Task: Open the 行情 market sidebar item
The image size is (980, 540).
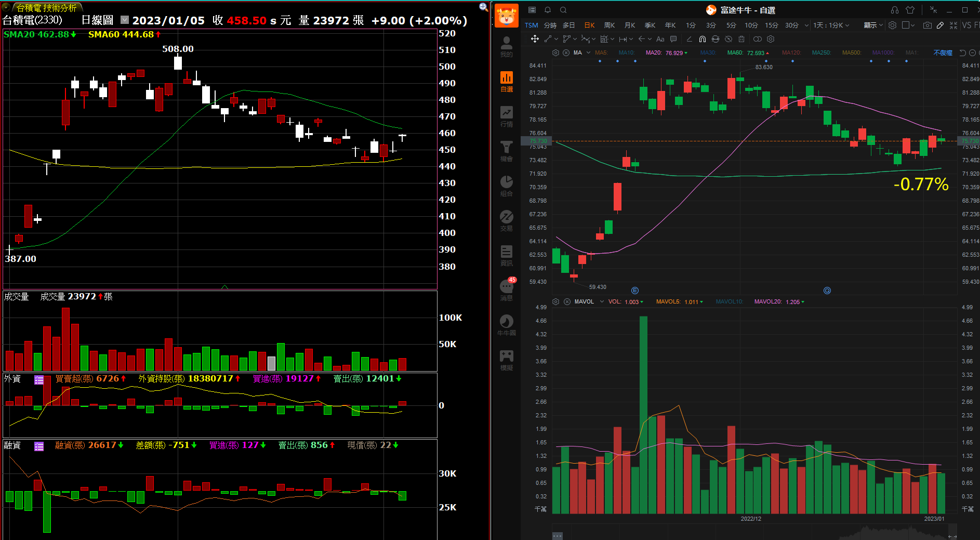Action: [507, 116]
